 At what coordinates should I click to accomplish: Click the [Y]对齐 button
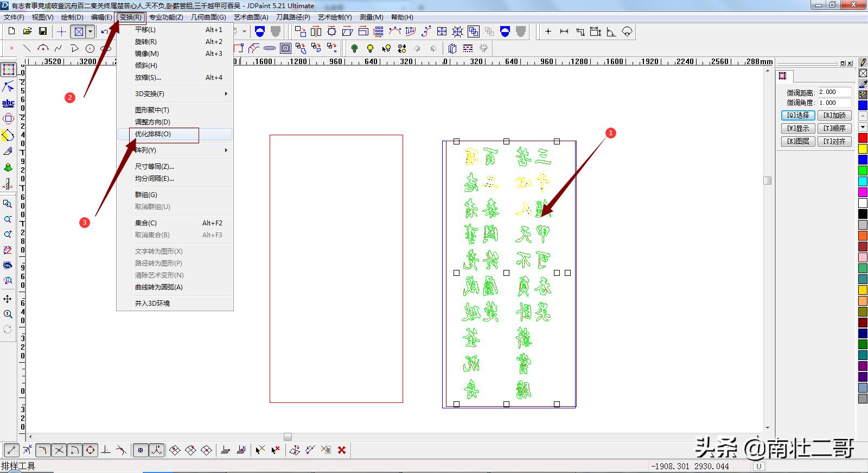834,141
